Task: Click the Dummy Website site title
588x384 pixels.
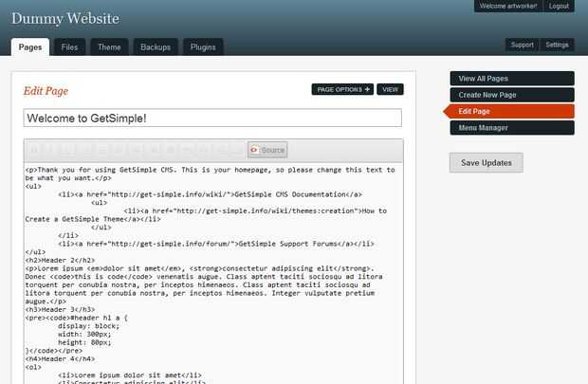Action: 65,18
